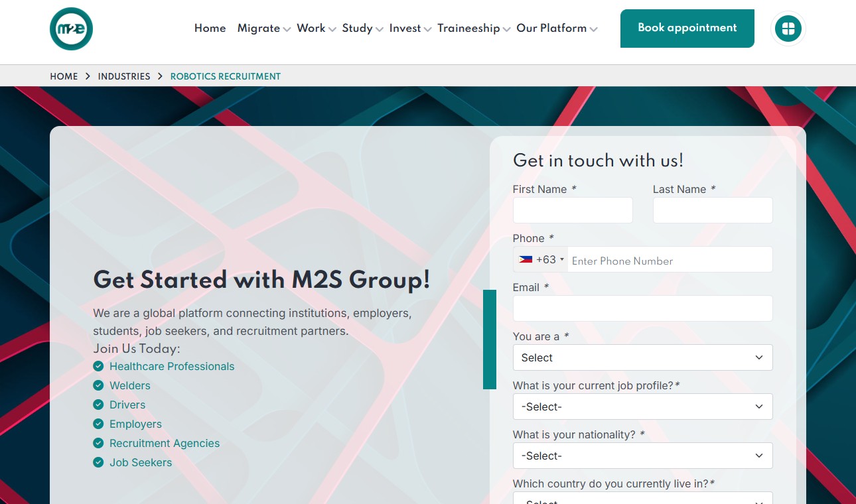This screenshot has width=856, height=504.
Task: Click the Philippines flag icon in phone field
Action: (x=526, y=260)
